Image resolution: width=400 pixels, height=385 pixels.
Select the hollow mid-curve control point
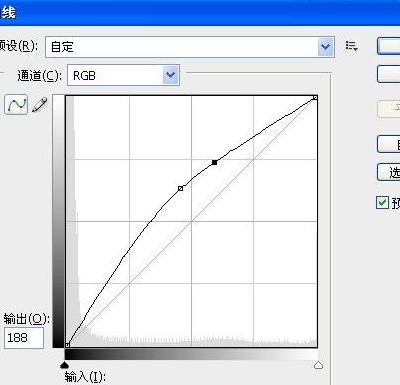(180, 188)
